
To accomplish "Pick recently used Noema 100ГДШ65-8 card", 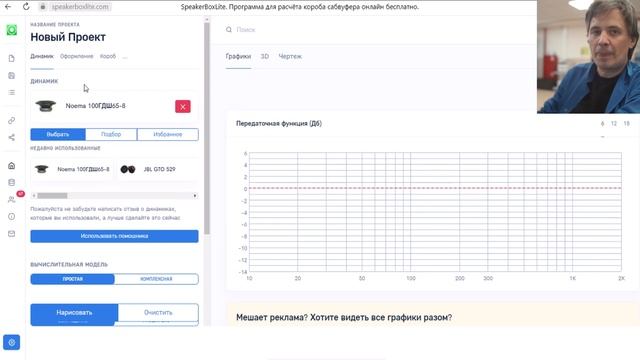I will pyautogui.click(x=72, y=169).
